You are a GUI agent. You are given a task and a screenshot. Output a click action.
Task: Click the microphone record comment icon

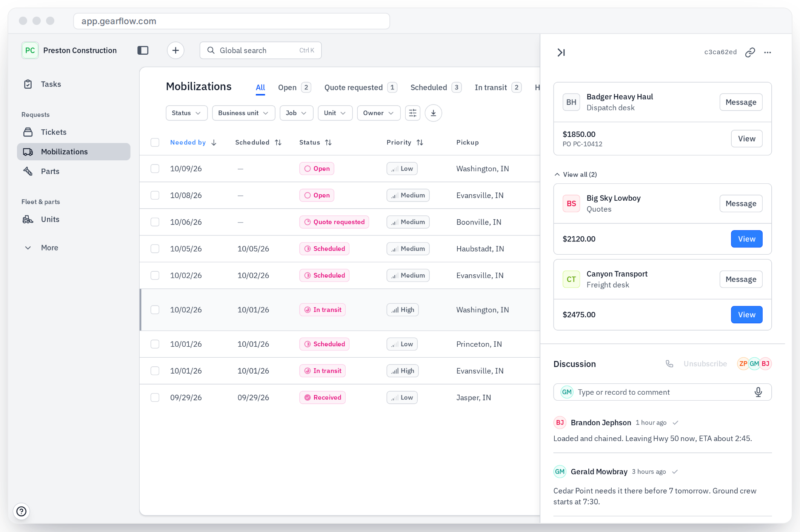(758, 392)
